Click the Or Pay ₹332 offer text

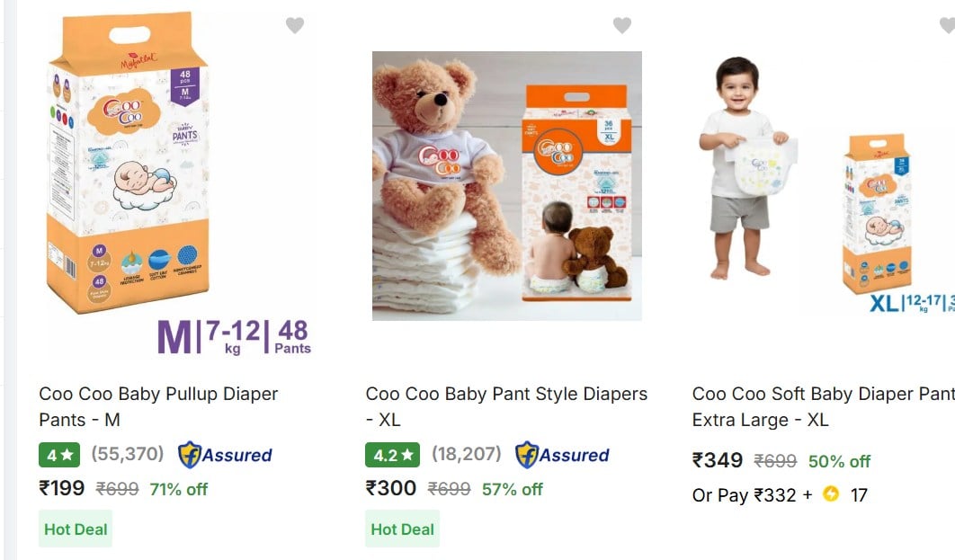coord(752,495)
